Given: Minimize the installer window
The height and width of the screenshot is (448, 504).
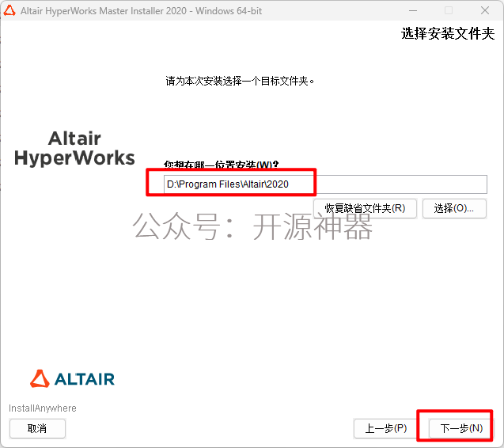Looking at the screenshot, I should 413,10.
